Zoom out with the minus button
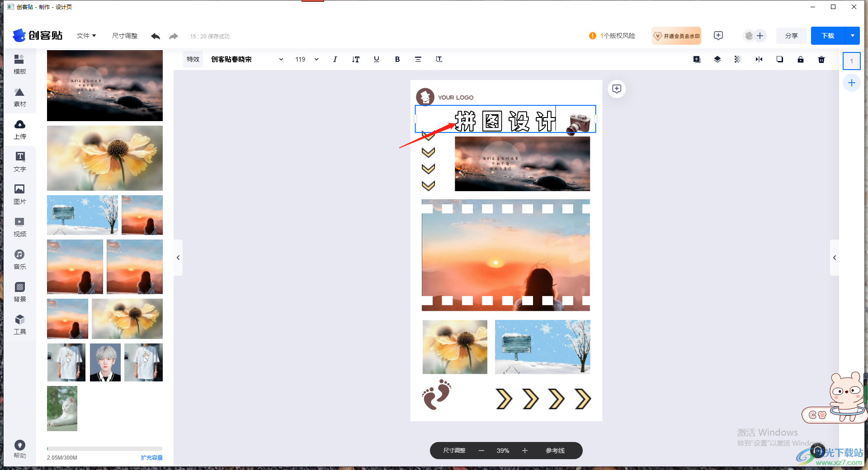Screen dimensions: 868x470 point(481,451)
